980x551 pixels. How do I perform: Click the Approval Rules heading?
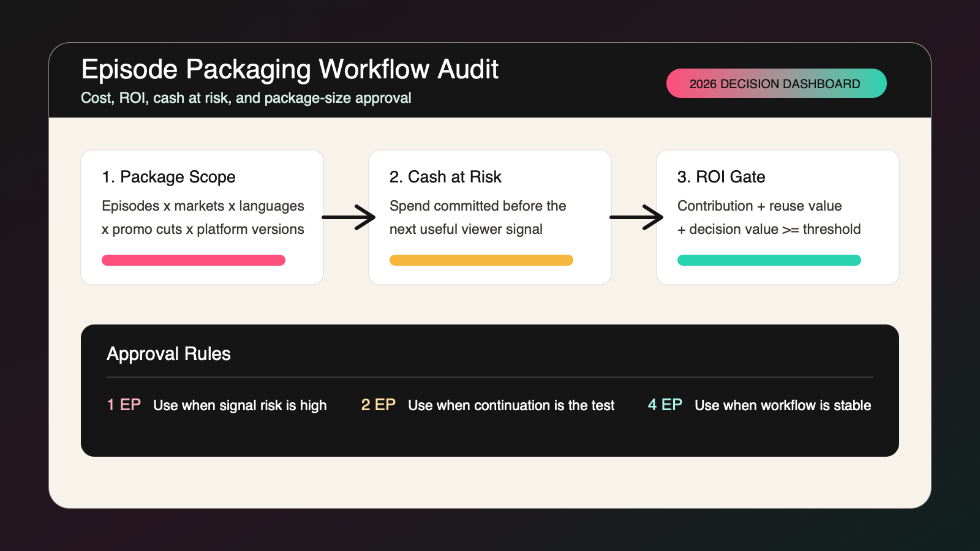168,354
